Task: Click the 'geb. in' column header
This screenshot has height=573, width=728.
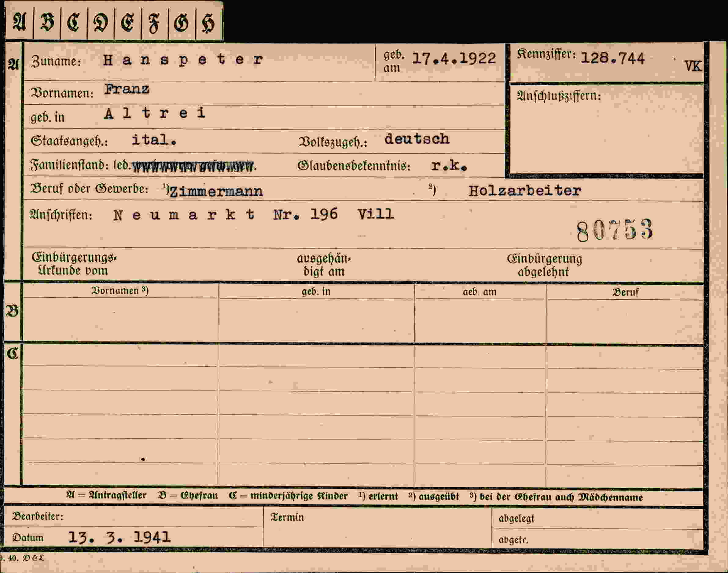Action: pos(316,291)
